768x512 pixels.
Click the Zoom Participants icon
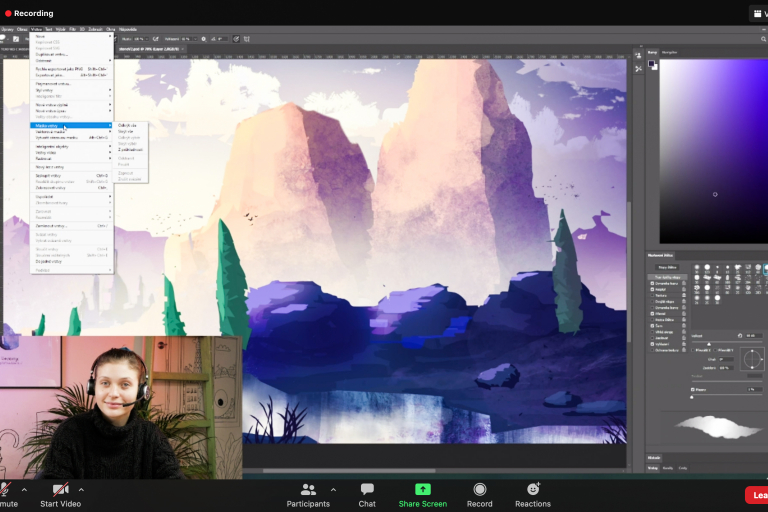[x=308, y=489]
